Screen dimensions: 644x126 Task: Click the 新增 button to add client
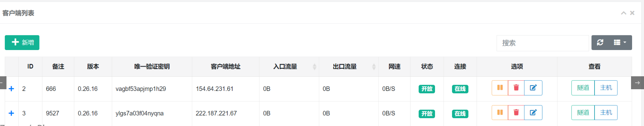[22, 43]
